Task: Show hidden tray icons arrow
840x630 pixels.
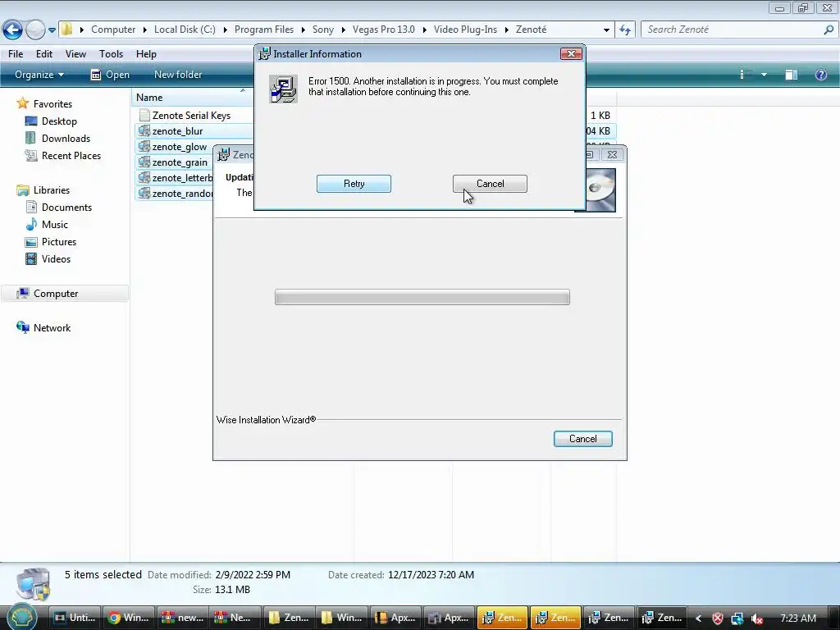Action: (x=699, y=619)
